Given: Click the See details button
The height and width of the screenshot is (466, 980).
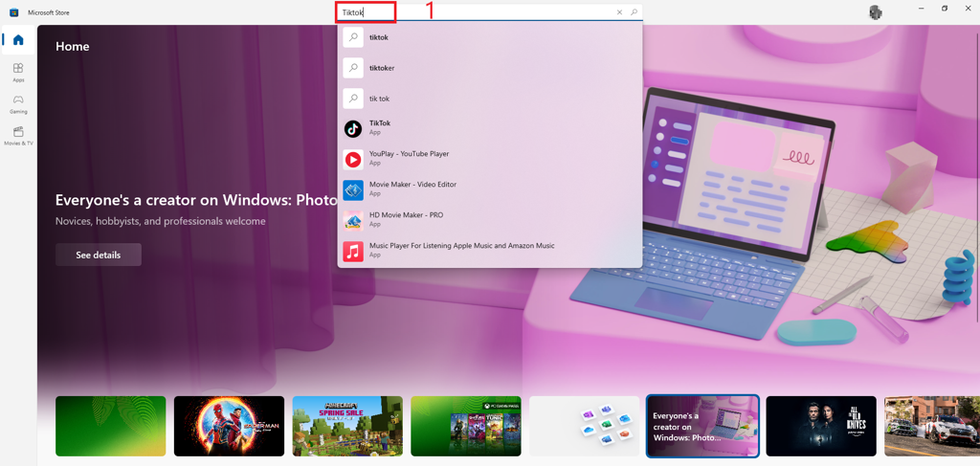Looking at the screenshot, I should tap(99, 255).
